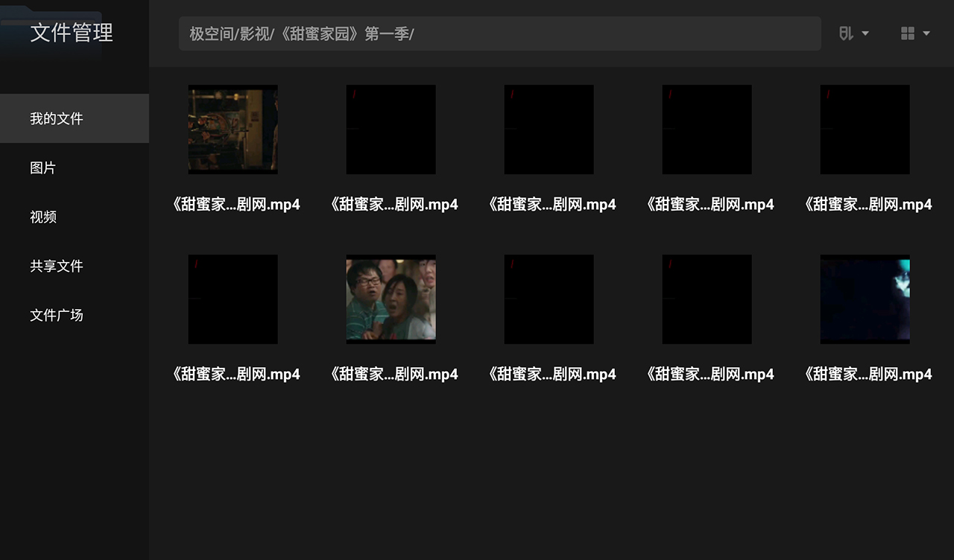Screen dimensions: 954x560
Task: Click the 文件管理 title
Action: 71,33
